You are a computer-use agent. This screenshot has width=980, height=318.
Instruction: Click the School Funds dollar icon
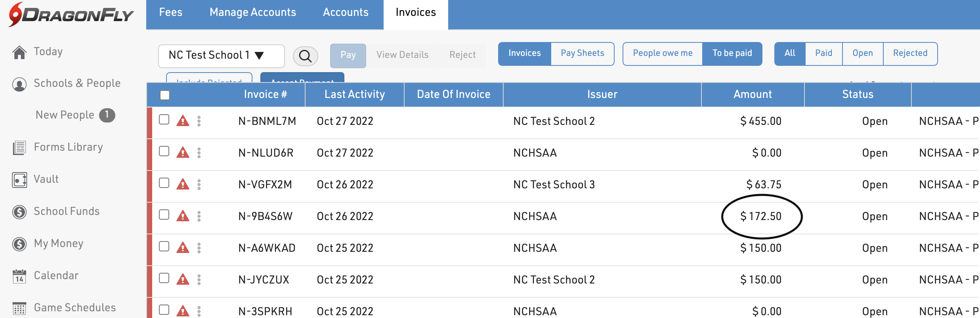(19, 212)
